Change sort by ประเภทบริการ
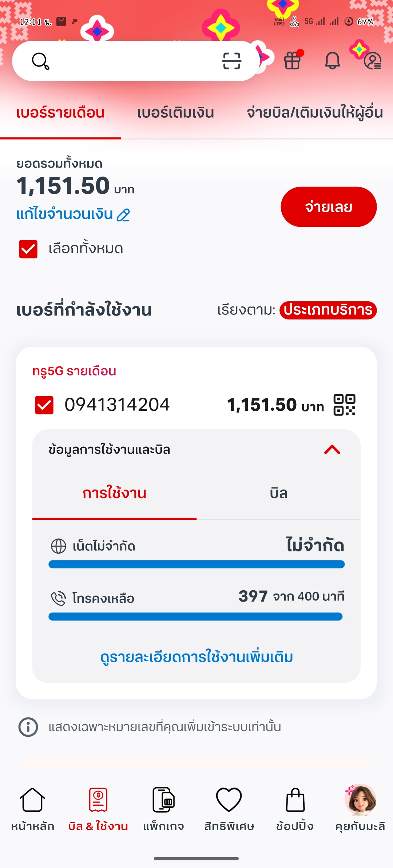This screenshot has width=393, height=868. point(328,310)
